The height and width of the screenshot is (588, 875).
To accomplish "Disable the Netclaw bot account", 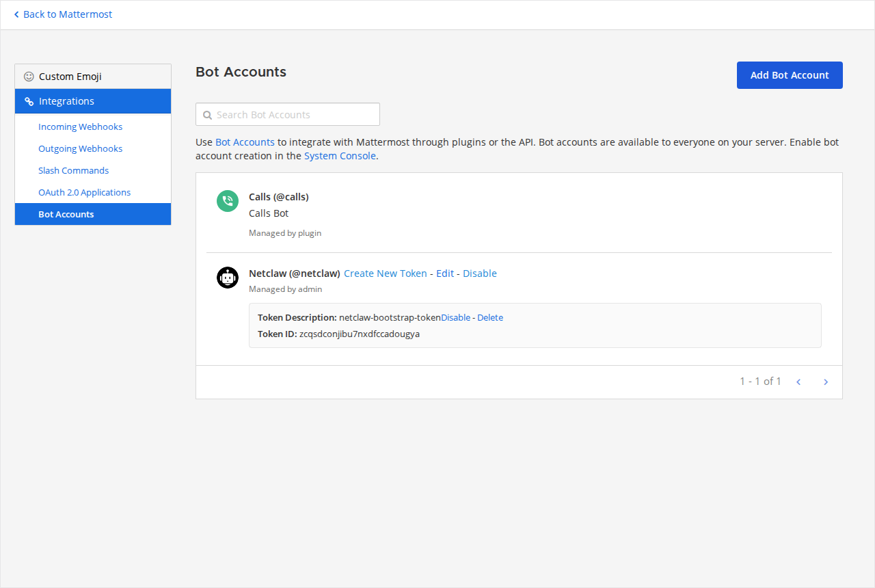I will pyautogui.click(x=480, y=273).
